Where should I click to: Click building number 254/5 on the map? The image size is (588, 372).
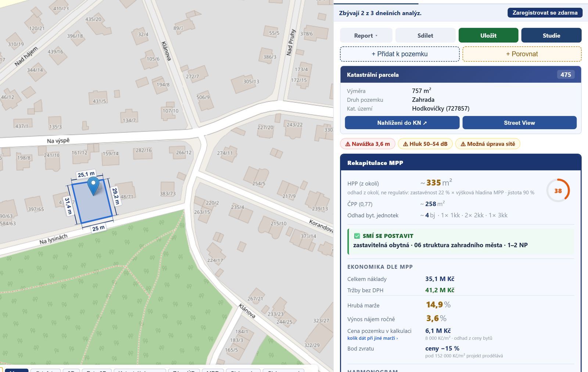(x=259, y=183)
